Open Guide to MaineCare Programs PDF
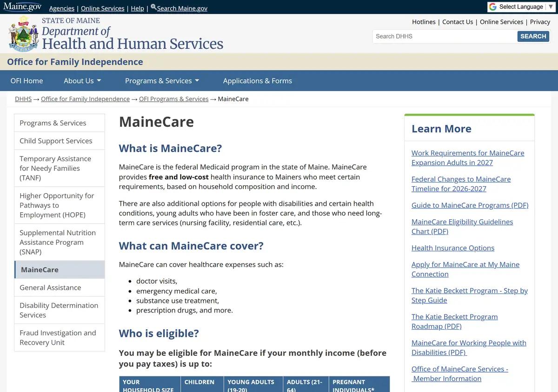This screenshot has width=558, height=392. click(x=470, y=205)
